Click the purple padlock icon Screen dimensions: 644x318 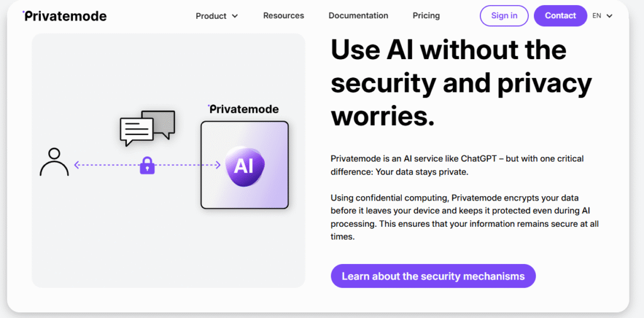tap(147, 165)
